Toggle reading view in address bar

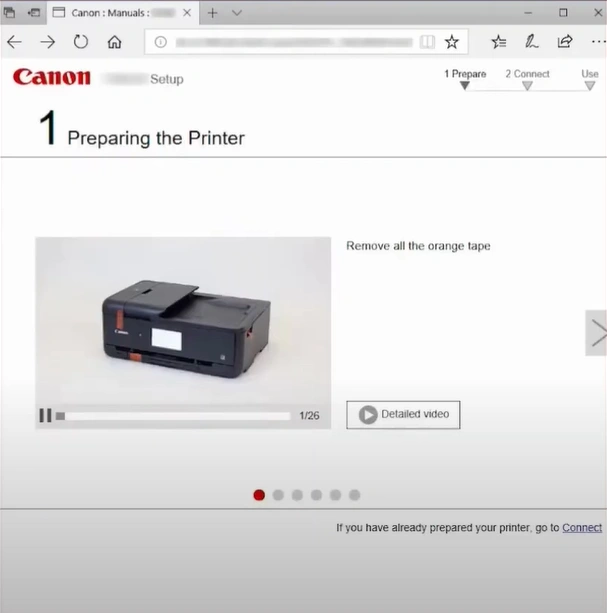428,42
